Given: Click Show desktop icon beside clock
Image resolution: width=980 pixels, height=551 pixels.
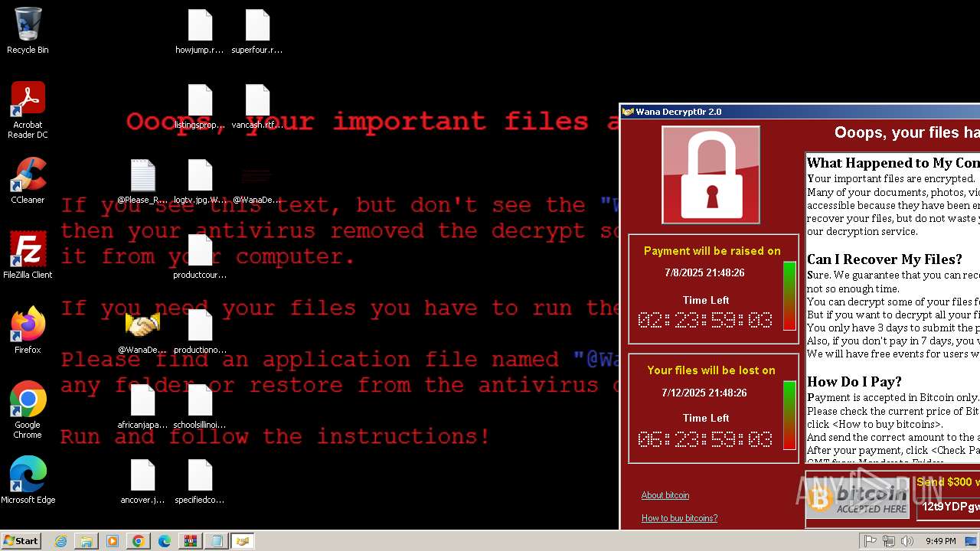Looking at the screenshot, I should click(x=972, y=541).
